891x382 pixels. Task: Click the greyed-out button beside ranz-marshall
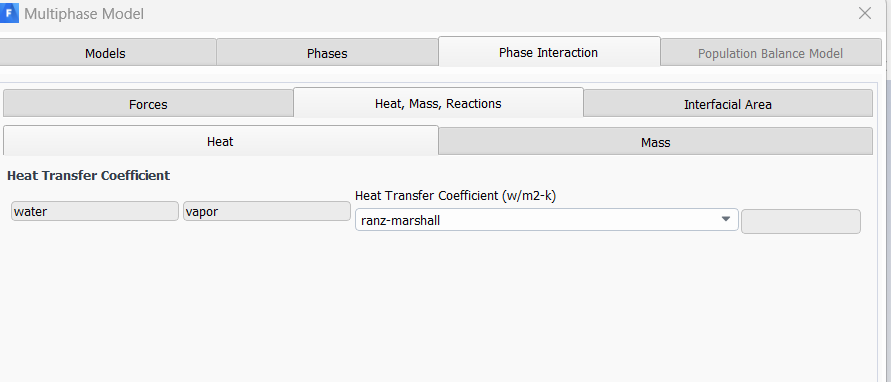click(801, 221)
